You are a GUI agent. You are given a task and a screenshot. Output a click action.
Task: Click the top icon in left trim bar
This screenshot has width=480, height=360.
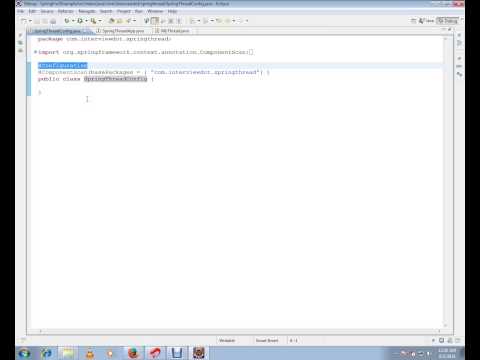coord(20,35)
